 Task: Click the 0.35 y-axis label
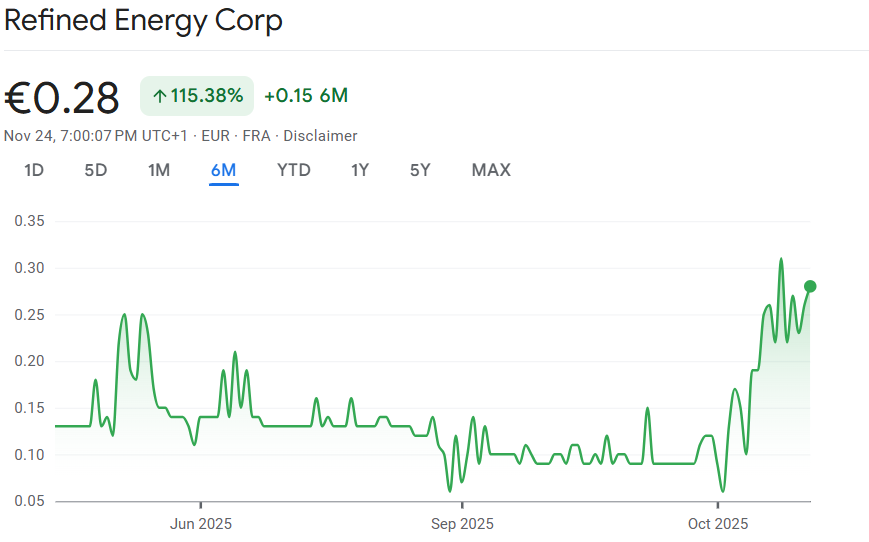pyautogui.click(x=29, y=221)
